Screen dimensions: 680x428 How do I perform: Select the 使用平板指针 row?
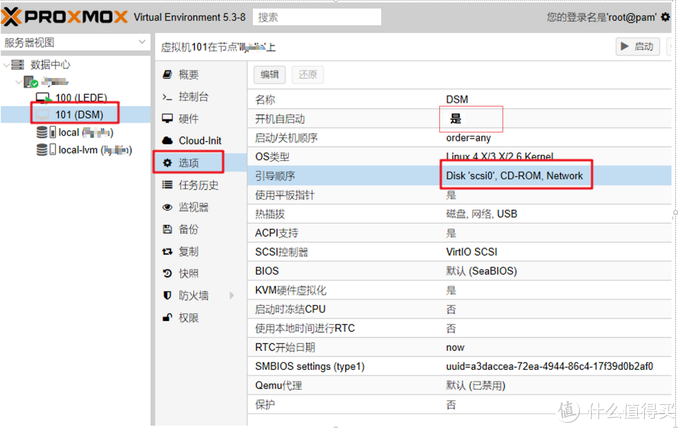459,195
